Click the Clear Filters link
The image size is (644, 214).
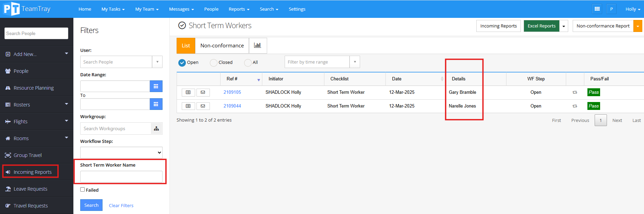pyautogui.click(x=121, y=205)
